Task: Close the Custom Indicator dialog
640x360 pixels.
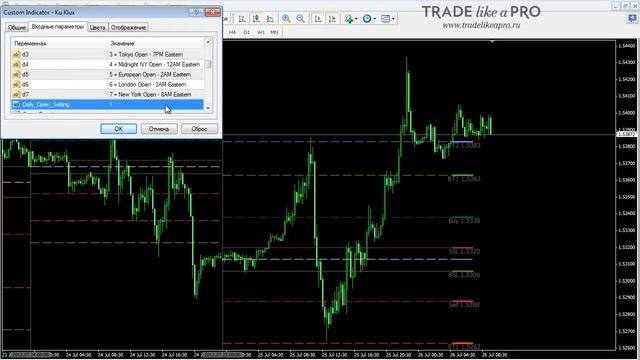Action: point(213,12)
